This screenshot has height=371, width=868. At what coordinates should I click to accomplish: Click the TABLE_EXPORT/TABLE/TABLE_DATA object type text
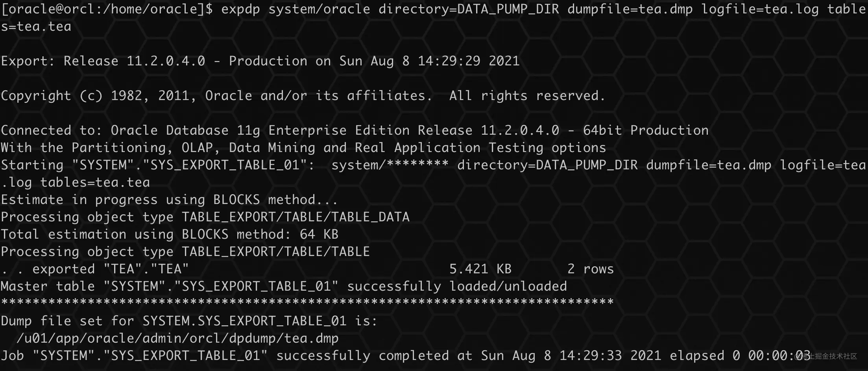click(x=295, y=217)
